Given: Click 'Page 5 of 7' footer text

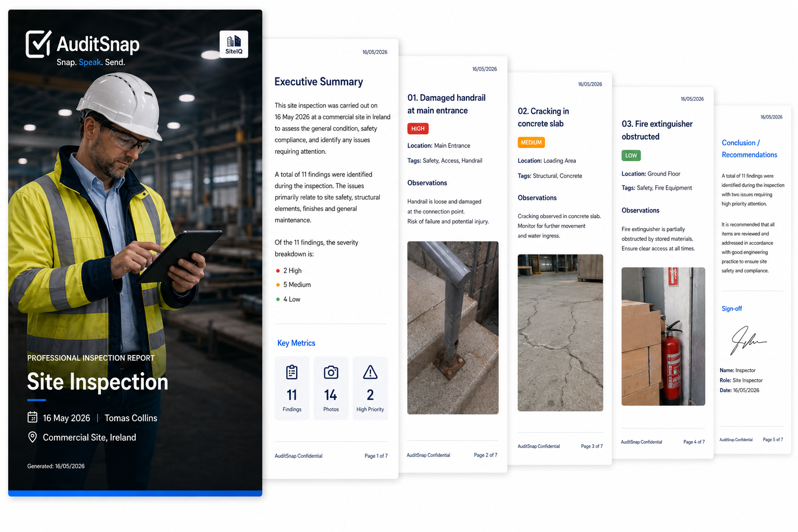Looking at the screenshot, I should pos(773,440).
